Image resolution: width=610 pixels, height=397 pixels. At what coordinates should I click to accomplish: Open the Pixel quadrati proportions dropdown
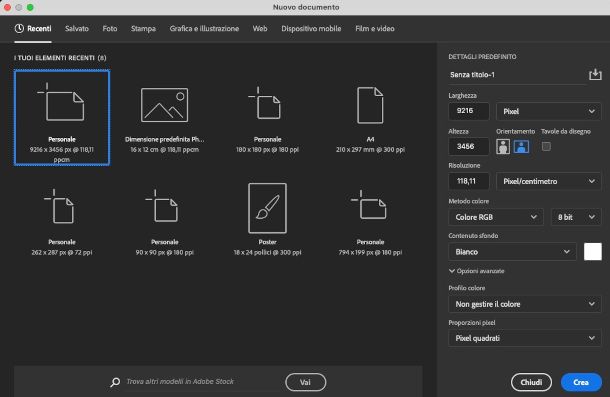tap(525, 338)
